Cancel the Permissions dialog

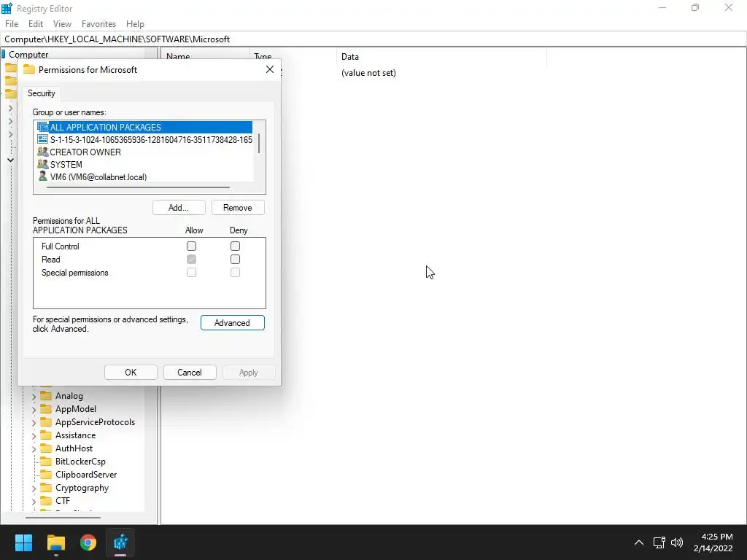pos(190,373)
